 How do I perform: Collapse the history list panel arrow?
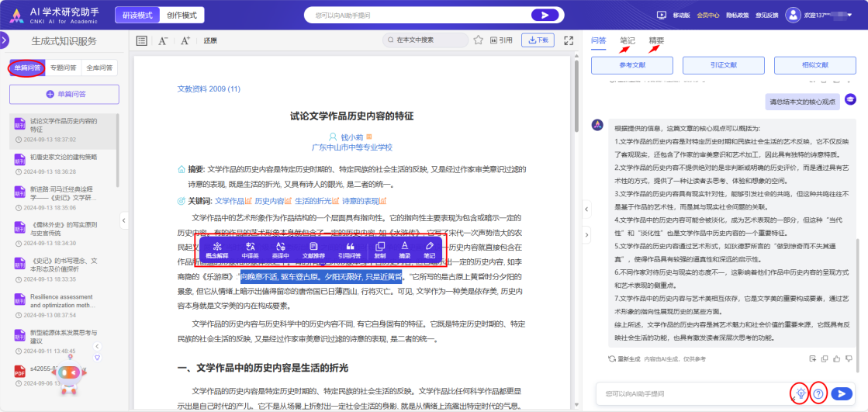(124, 221)
